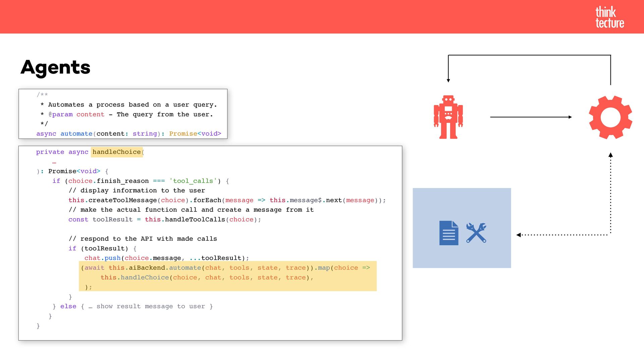Click the async automate function signature line

[128, 134]
